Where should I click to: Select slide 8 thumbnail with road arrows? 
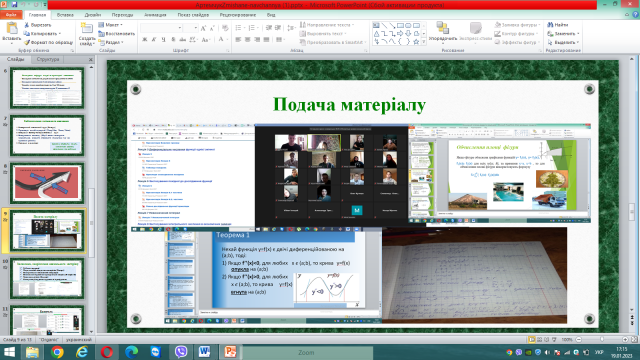click(47, 183)
